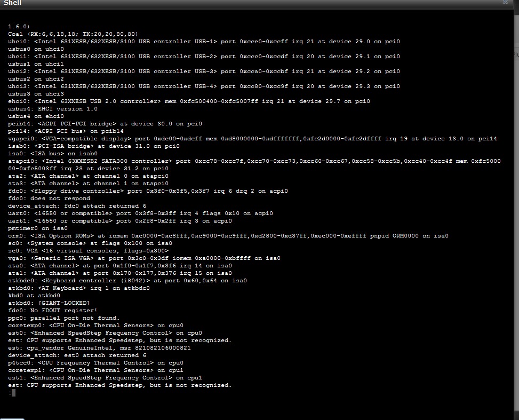Click the "ehci0:" USB 2.0 controller line
The width and height of the screenshot is (519, 420).
189,101
